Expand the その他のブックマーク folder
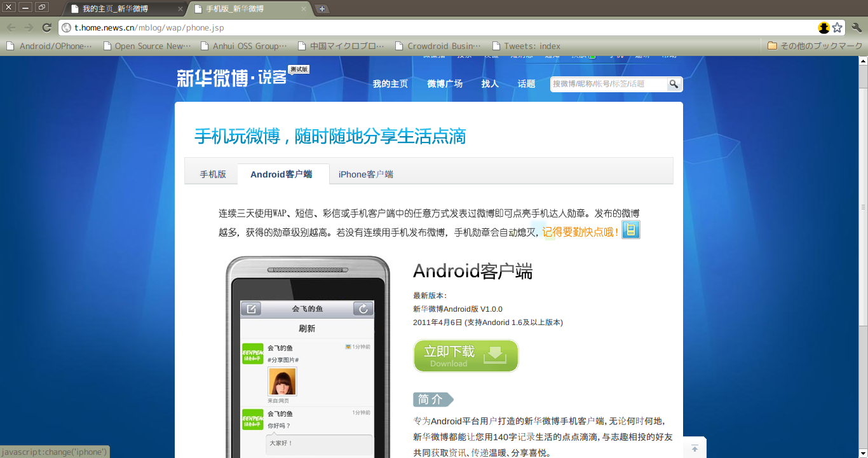Viewport: 868px width, 458px height. (815, 46)
